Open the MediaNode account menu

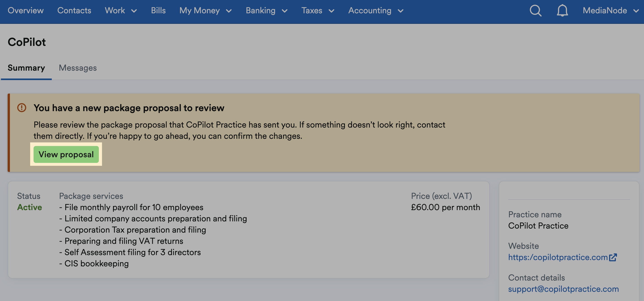pyautogui.click(x=611, y=11)
